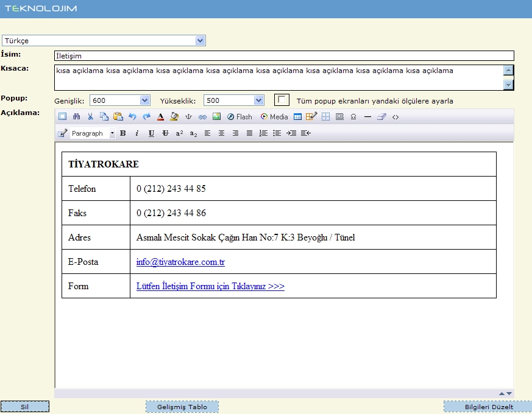Toggle strikethrough formatting
Screen dimensions: 532x414
[x=165, y=133]
